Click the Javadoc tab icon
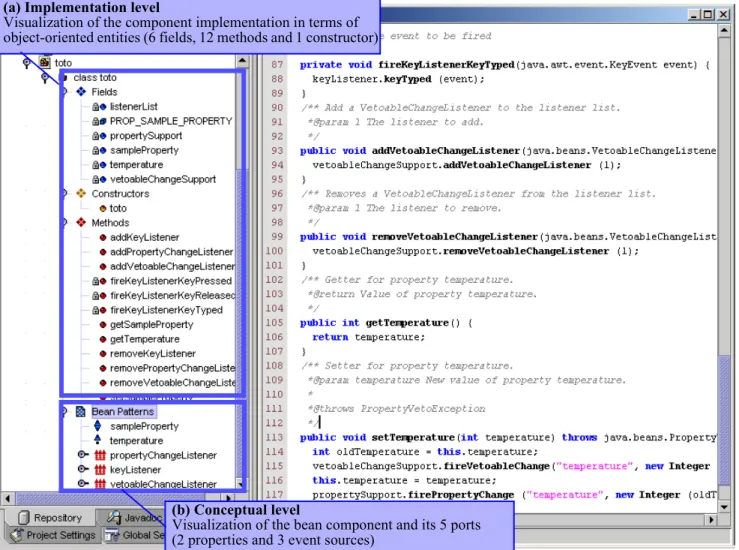The image size is (739, 550). (x=114, y=517)
